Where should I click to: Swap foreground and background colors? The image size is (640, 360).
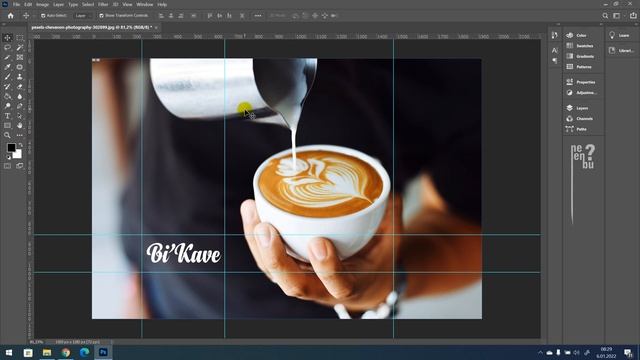pyautogui.click(x=20, y=145)
